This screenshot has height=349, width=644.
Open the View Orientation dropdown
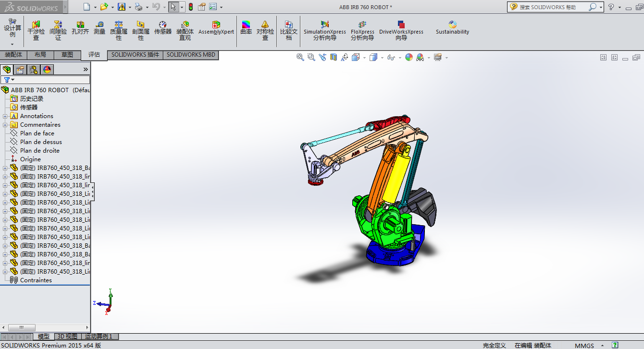coord(365,58)
